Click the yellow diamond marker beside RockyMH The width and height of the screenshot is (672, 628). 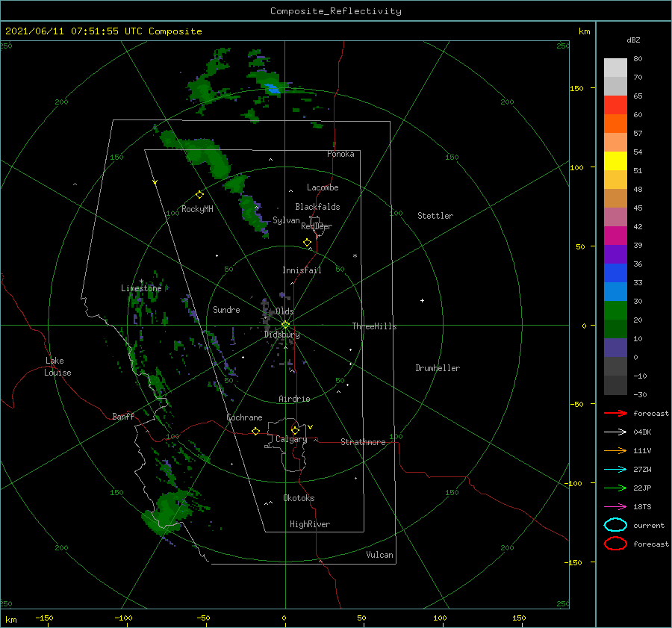coord(199,195)
